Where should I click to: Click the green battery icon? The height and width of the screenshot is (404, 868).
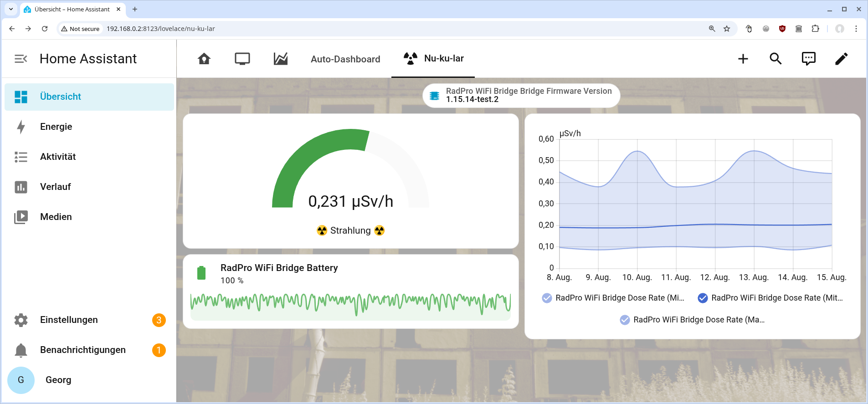[201, 273]
